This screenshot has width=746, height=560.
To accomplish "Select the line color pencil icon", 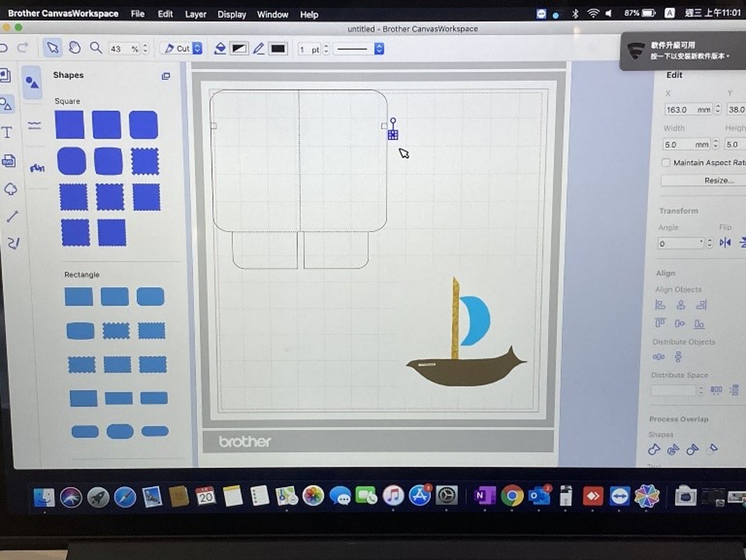I will tap(258, 49).
